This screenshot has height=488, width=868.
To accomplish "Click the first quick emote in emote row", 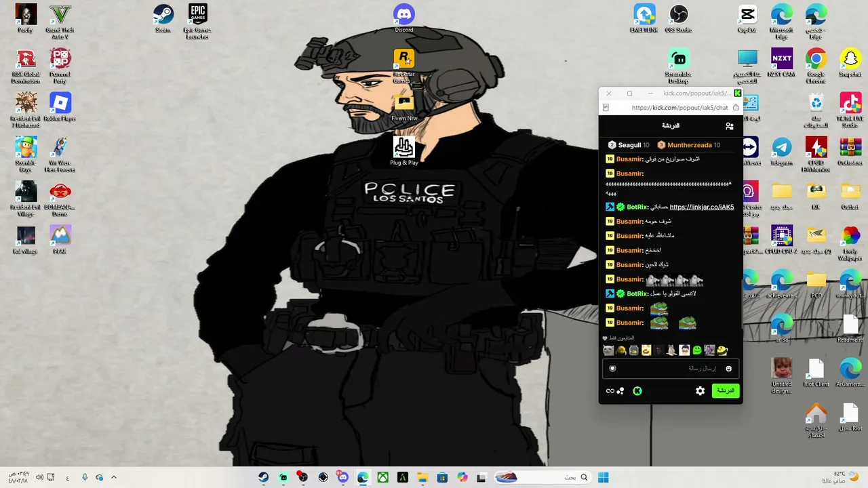I will (x=608, y=350).
